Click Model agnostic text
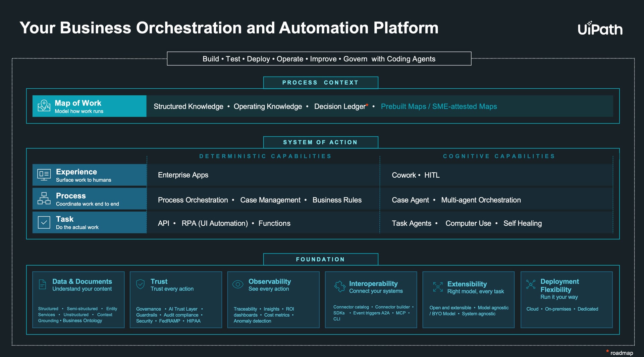Viewport: 644px width, 357px height. 493,308
